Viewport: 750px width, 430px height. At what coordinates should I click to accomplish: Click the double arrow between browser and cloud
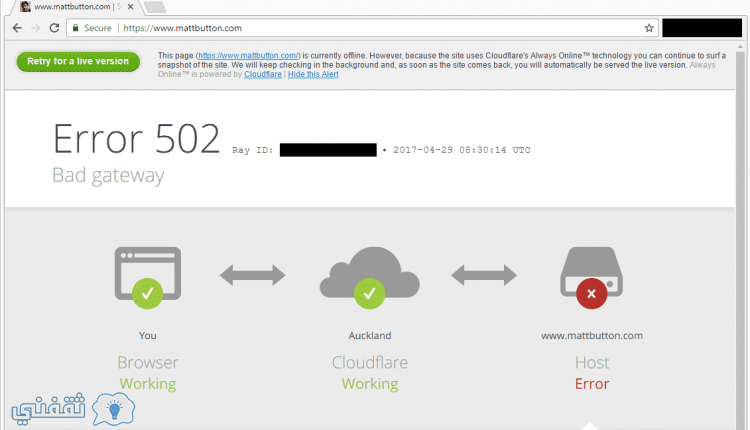[253, 275]
